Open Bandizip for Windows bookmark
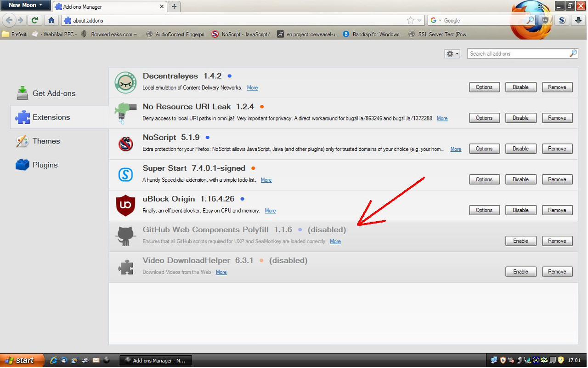The width and height of the screenshot is (588, 368). tap(373, 34)
